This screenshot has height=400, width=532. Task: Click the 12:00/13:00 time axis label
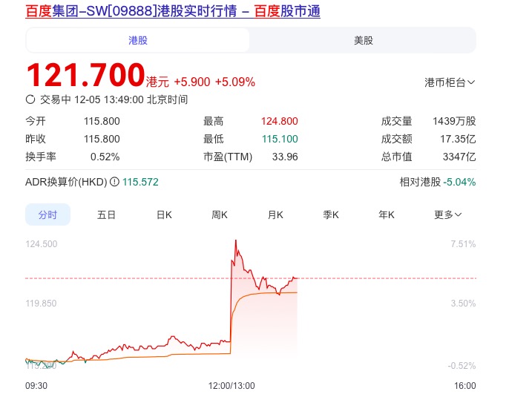232,386
